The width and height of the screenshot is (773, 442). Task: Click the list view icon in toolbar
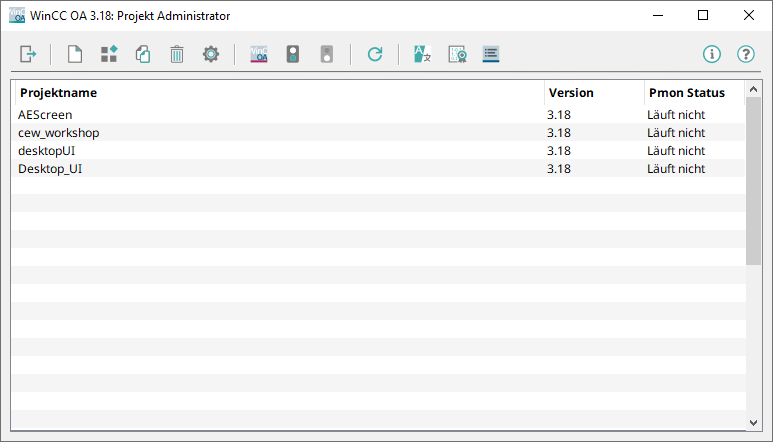tap(491, 54)
